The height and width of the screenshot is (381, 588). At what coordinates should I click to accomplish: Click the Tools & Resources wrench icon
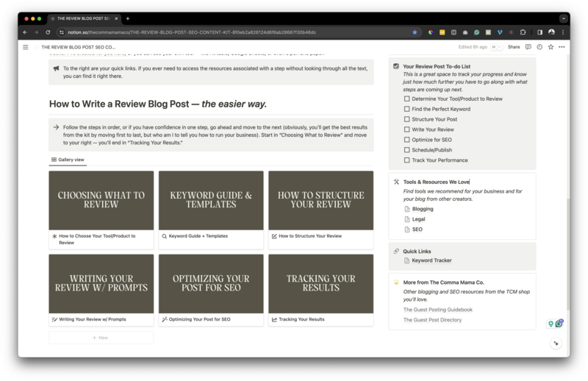coord(396,182)
